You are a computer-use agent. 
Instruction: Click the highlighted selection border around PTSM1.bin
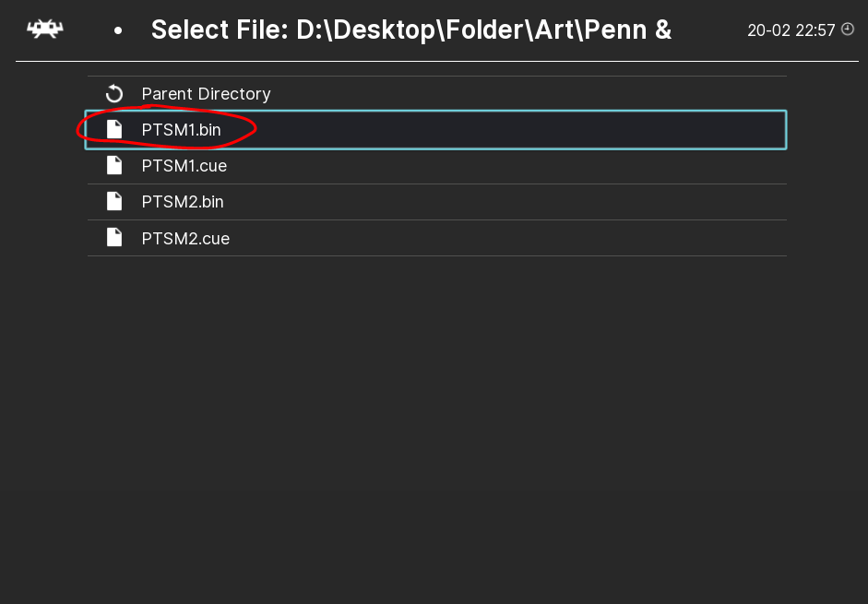pos(434,113)
